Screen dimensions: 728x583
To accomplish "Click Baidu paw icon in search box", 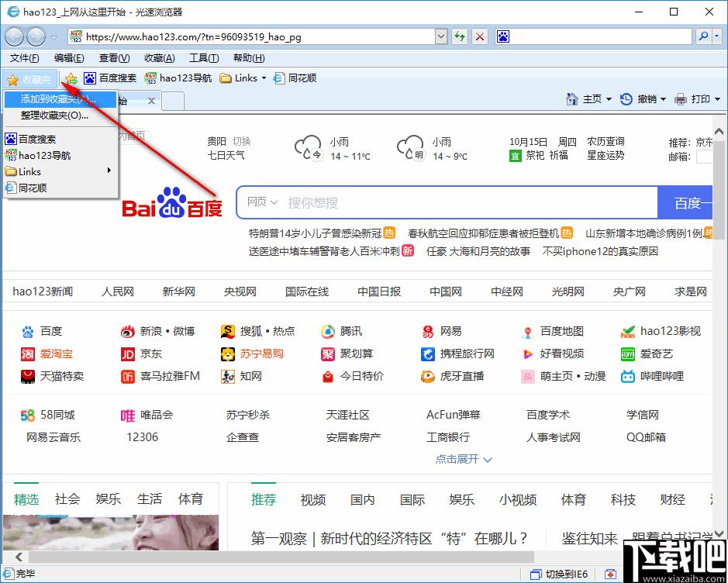I will (503, 36).
